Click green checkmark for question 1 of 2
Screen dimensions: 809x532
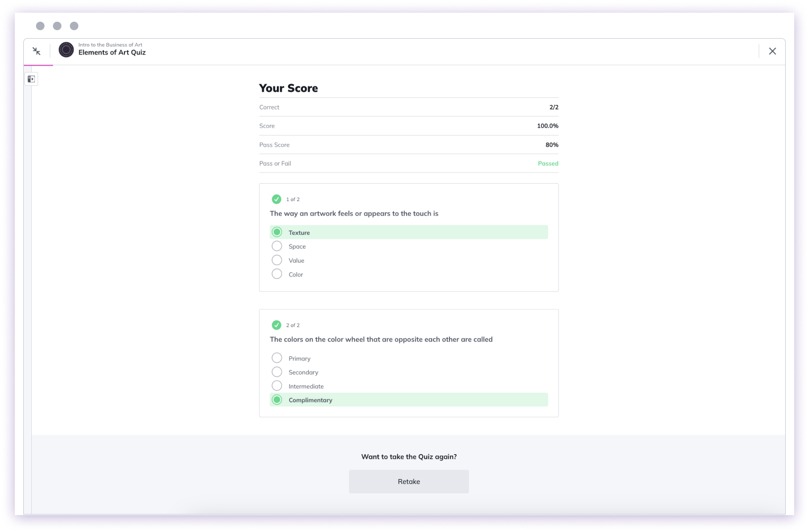[276, 199]
